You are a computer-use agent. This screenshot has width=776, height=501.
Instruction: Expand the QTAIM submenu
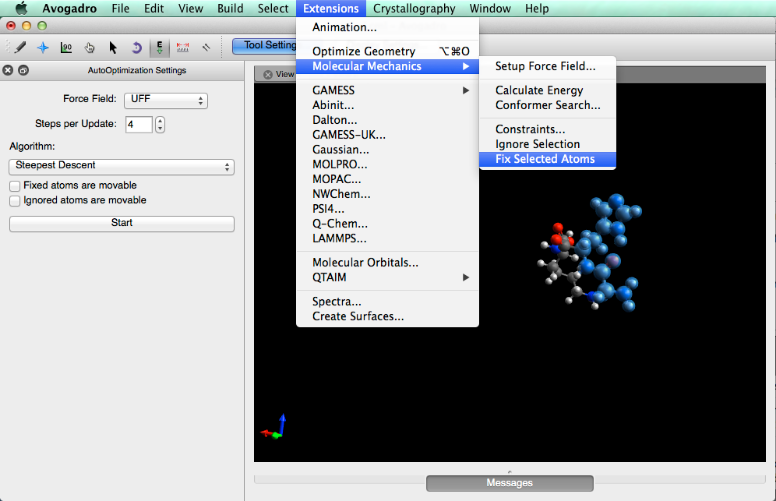[x=388, y=277]
